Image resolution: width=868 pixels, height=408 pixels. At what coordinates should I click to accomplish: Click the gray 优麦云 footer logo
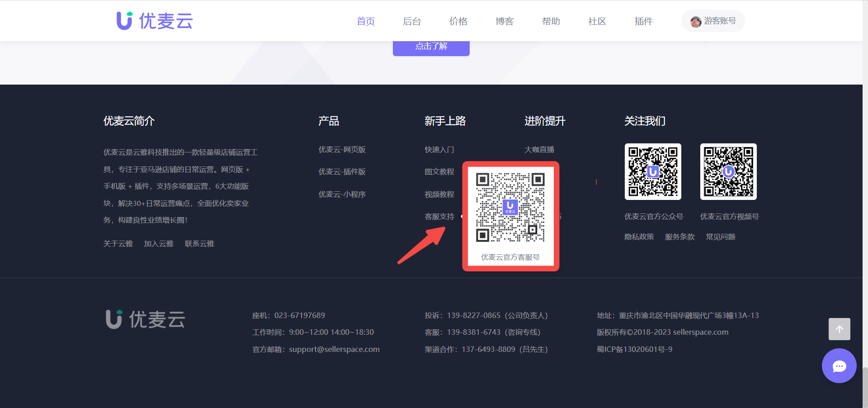coord(146,319)
